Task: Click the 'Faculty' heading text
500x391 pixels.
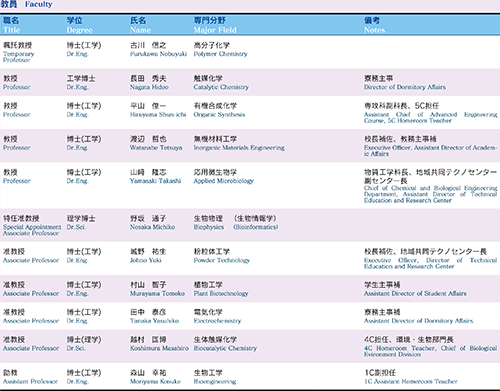Action: coord(39,4)
